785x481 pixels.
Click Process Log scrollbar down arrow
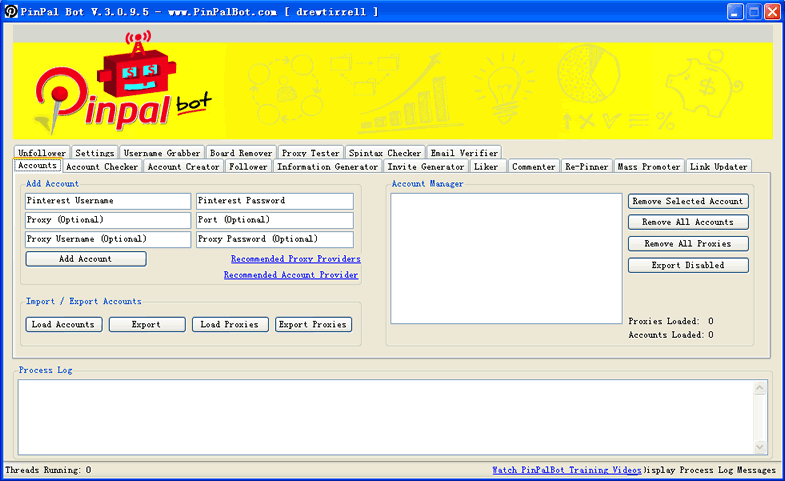(760, 447)
